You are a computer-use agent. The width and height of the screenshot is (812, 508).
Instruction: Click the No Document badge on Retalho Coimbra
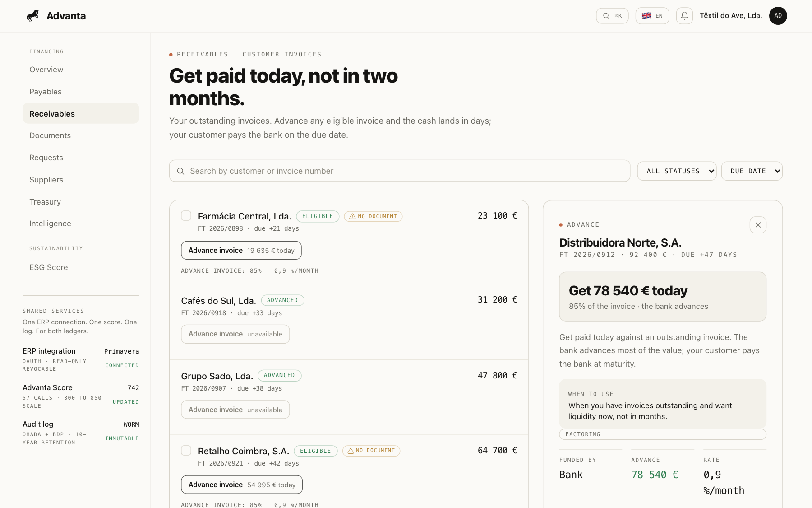[x=371, y=451]
